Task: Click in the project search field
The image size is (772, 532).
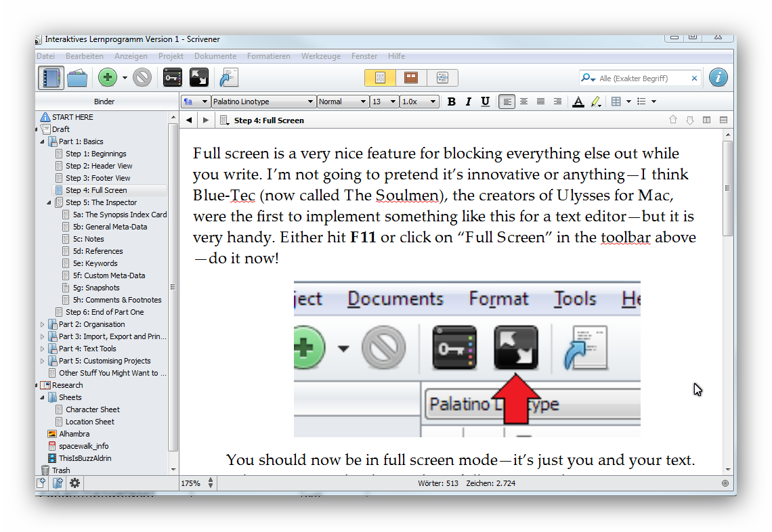Action: [642, 79]
